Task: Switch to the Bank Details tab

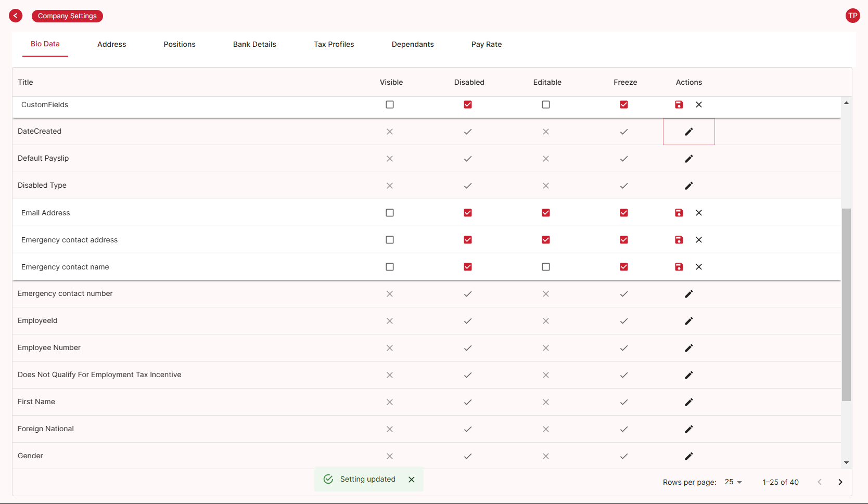Action: click(x=254, y=44)
